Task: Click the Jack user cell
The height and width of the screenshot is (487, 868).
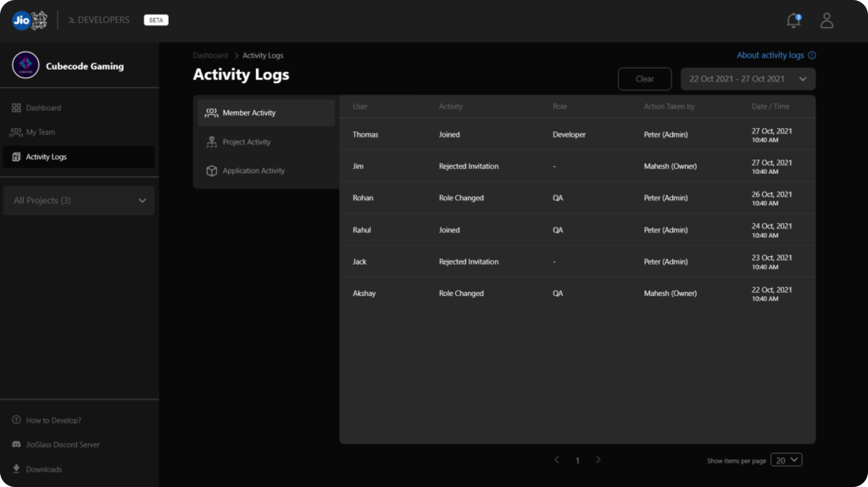Action: [x=359, y=262]
